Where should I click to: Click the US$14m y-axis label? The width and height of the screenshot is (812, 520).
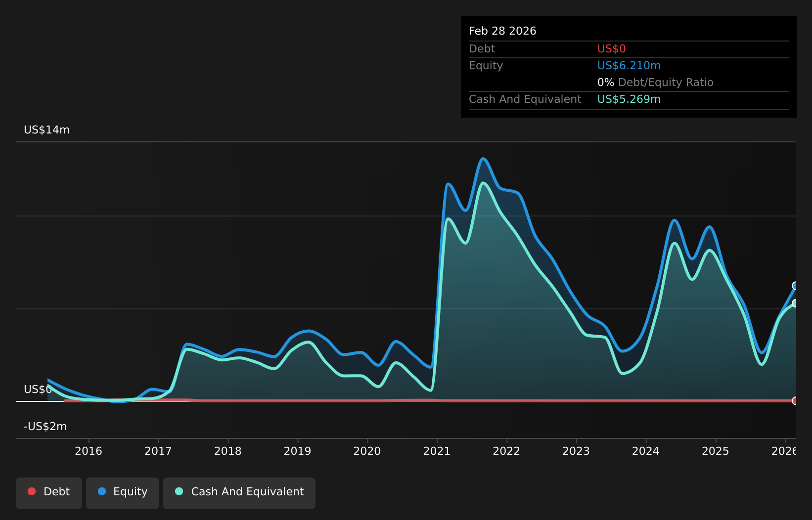[47, 130]
